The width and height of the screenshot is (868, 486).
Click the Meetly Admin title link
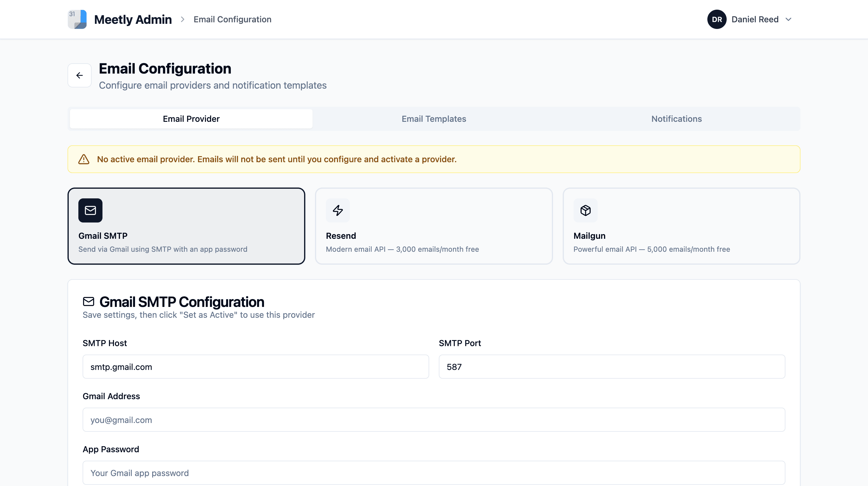[133, 19]
